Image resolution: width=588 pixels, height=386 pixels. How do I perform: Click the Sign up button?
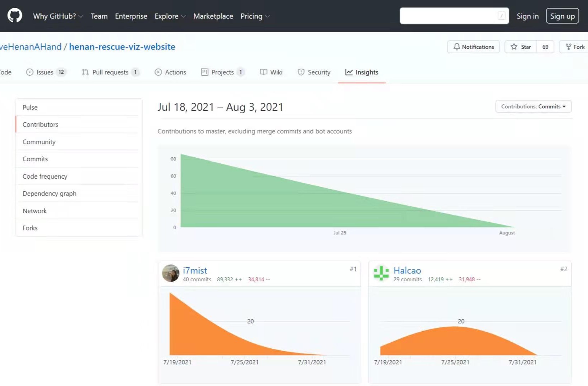coord(562,16)
